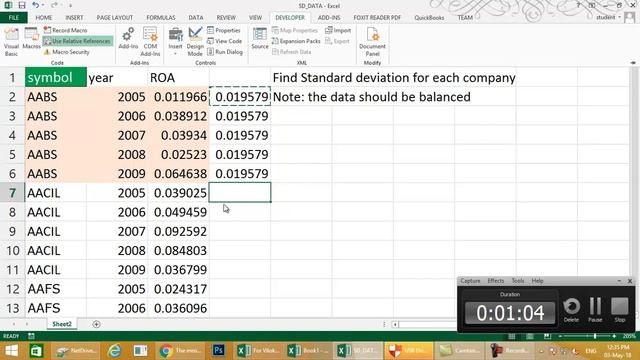Open the recorder Tools menu
Screen dimensions: 640x360
518,281
